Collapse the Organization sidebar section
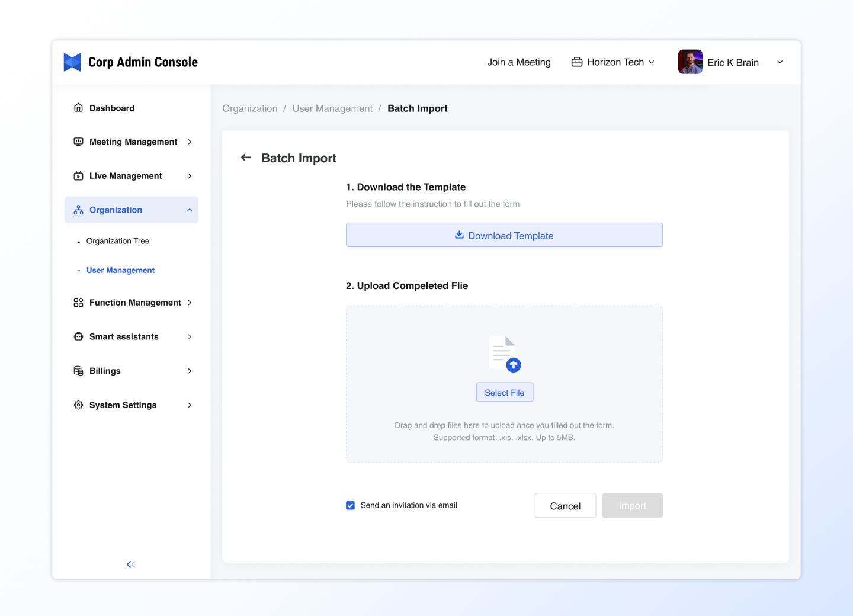 pos(190,210)
